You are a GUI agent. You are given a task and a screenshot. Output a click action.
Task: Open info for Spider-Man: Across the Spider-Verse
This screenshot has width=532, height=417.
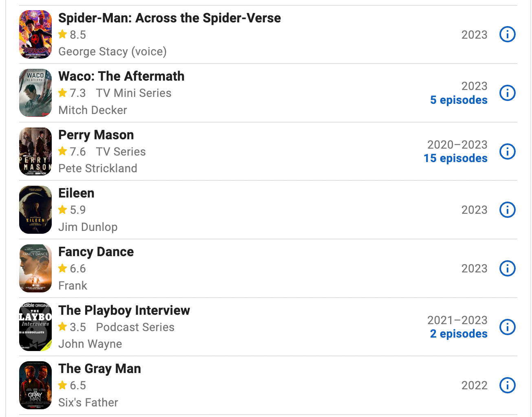click(x=507, y=35)
